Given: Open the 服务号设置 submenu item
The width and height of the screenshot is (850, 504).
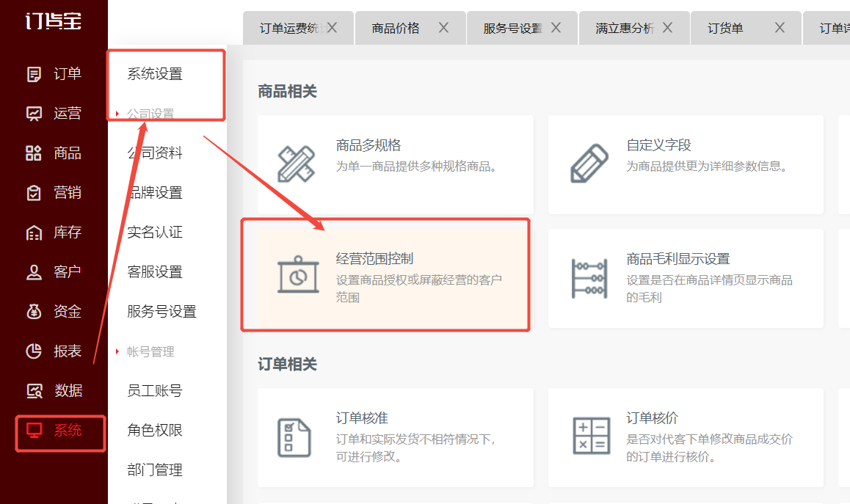Looking at the screenshot, I should 161,312.
